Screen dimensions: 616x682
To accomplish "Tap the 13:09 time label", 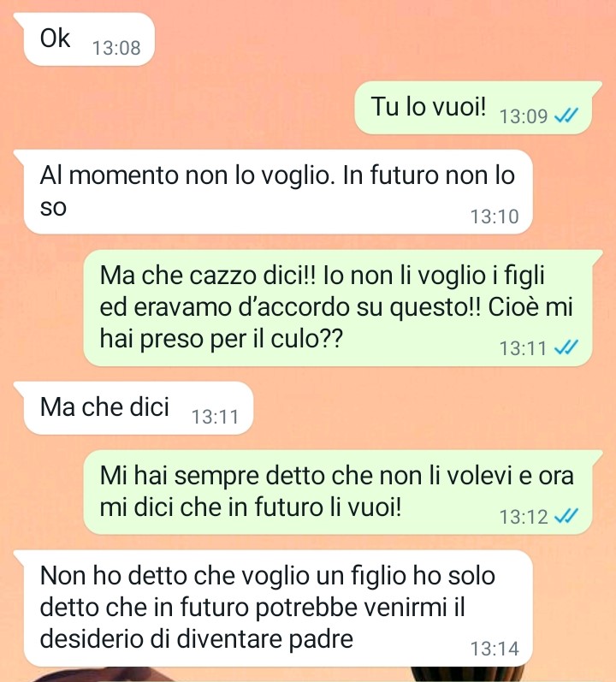I will [524, 116].
